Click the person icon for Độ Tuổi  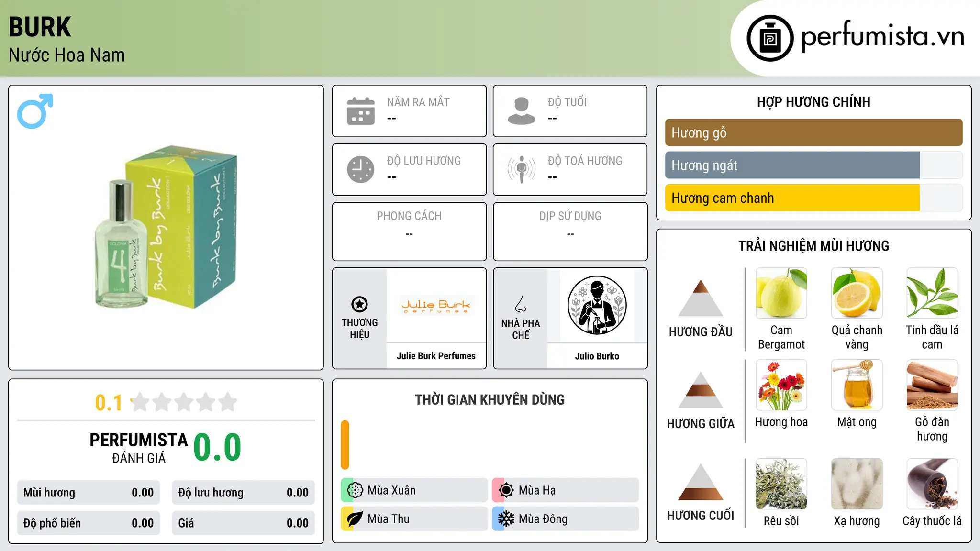tap(522, 111)
